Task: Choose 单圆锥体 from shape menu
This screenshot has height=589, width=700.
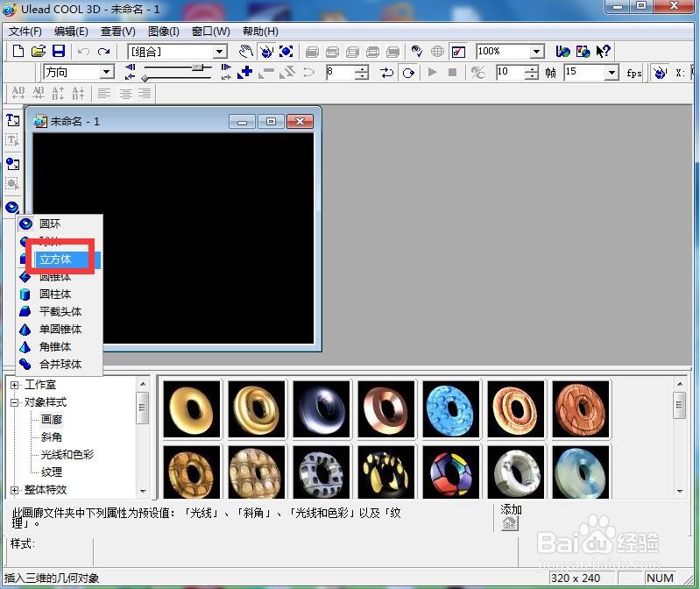Action: (x=60, y=329)
